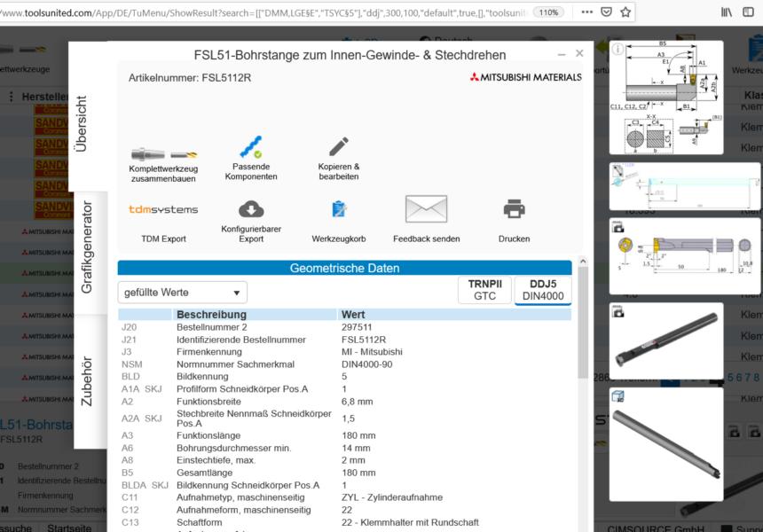The height and width of the screenshot is (532, 763).
Task: Select the TRNPII GTC tab
Action: click(x=484, y=290)
